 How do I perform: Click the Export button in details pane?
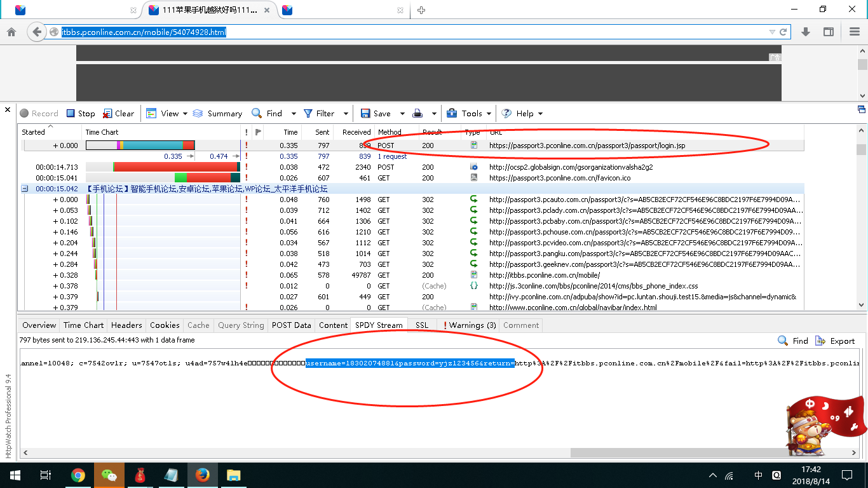point(836,341)
